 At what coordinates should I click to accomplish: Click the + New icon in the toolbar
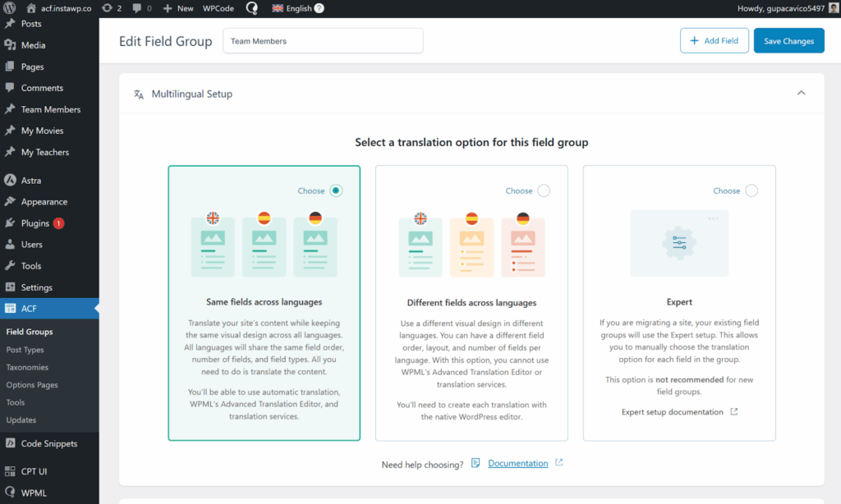coord(168,9)
